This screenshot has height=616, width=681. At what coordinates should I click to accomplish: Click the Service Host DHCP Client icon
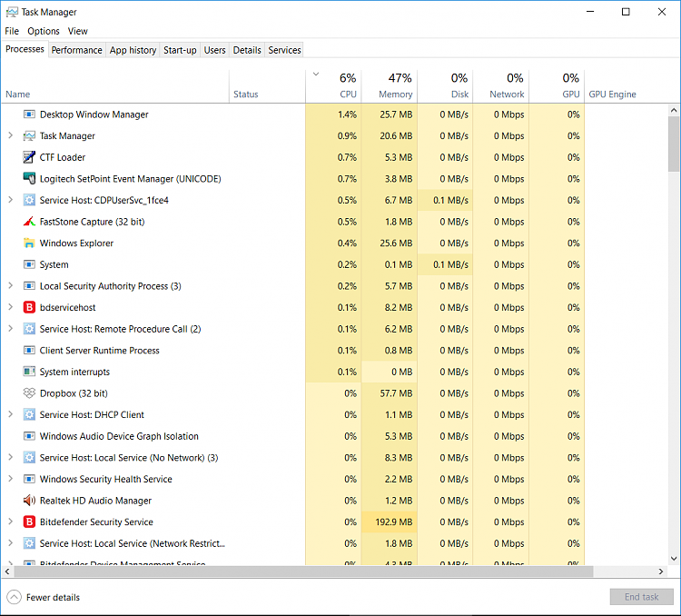[x=29, y=414]
